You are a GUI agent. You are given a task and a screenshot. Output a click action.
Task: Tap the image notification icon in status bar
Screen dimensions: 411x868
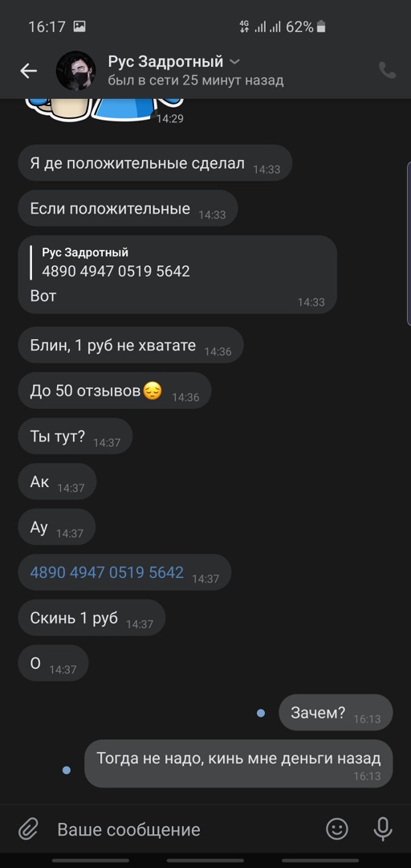click(79, 26)
